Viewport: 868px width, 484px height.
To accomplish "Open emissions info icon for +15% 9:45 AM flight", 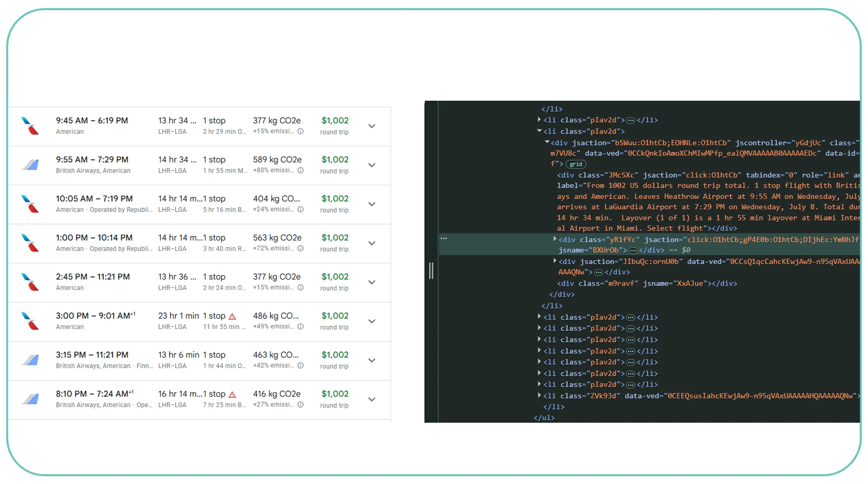I will [301, 131].
